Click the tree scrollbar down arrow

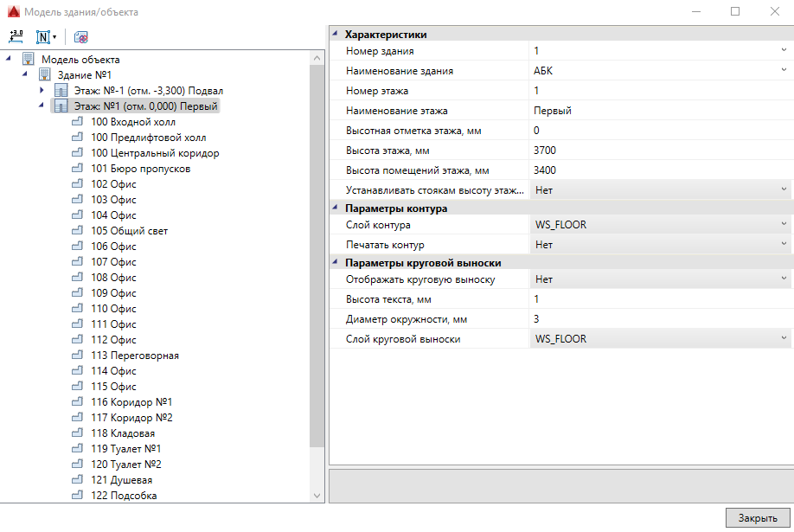tap(317, 495)
